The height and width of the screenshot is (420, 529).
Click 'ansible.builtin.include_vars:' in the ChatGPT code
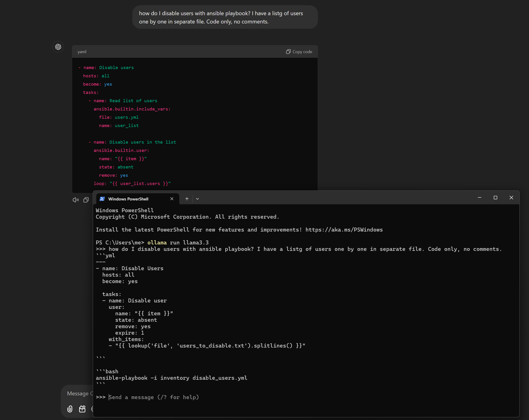coord(132,109)
